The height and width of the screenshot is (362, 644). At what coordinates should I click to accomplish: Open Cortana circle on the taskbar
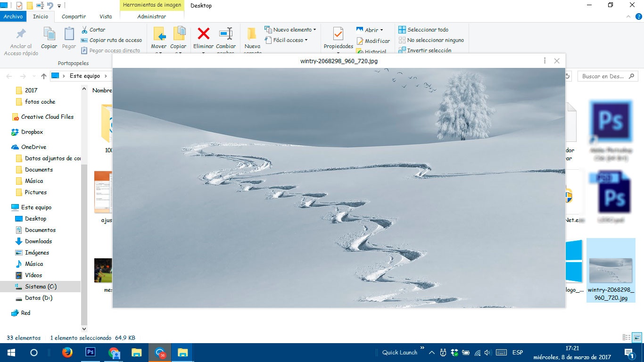(x=33, y=352)
